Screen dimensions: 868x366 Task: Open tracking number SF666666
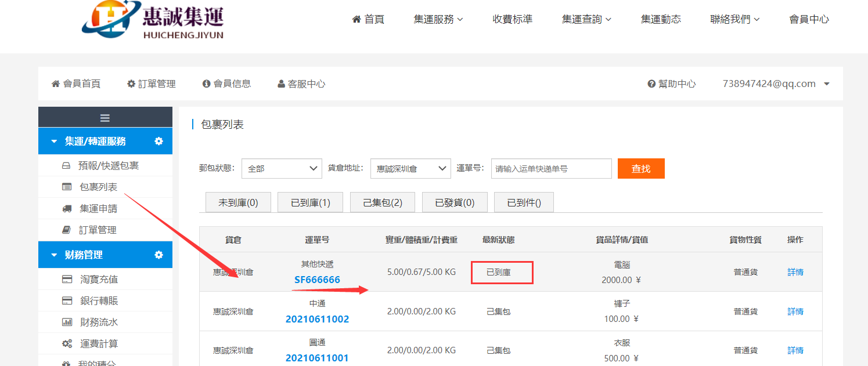click(x=317, y=280)
